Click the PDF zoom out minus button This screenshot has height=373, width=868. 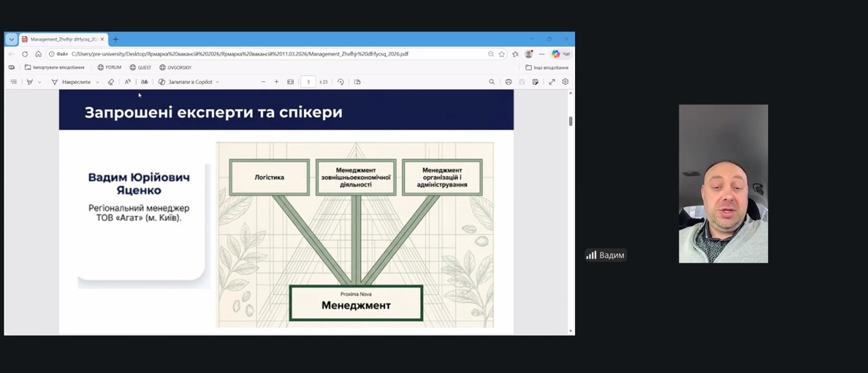tap(263, 82)
